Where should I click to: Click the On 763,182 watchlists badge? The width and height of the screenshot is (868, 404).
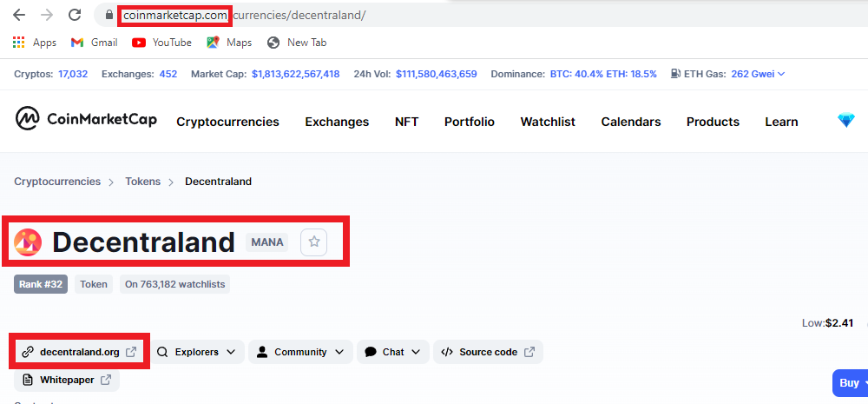point(175,284)
